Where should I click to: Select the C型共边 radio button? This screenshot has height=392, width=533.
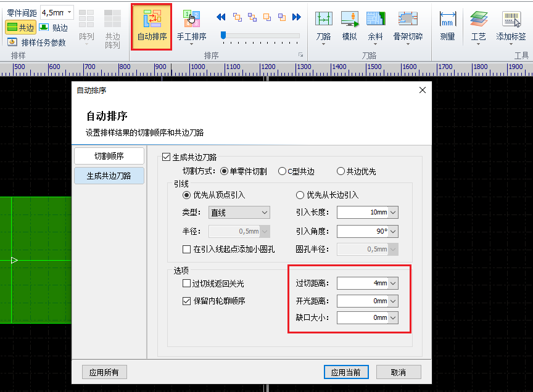[x=283, y=171]
